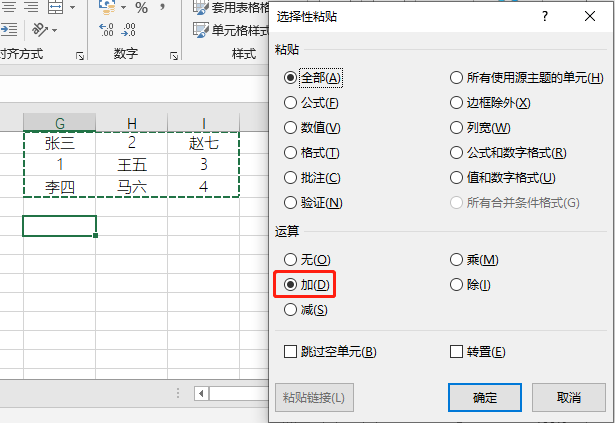The width and height of the screenshot is (615, 423).
Task: Select 所有使用源主题的单元(H) option
Action: click(x=527, y=78)
